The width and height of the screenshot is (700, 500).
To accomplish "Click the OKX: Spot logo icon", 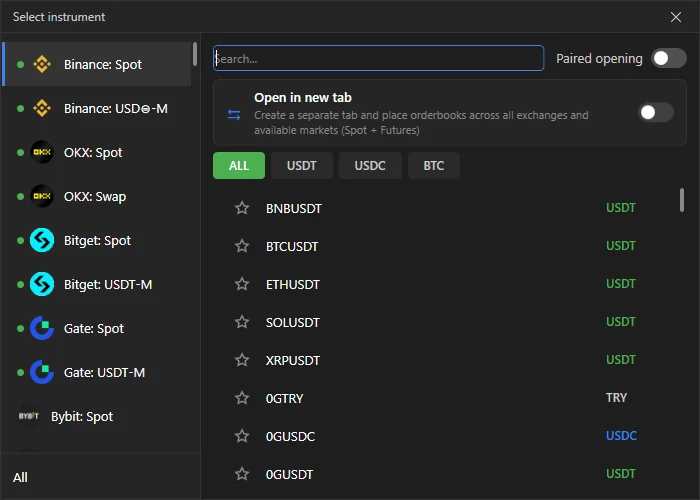I will click(42, 152).
